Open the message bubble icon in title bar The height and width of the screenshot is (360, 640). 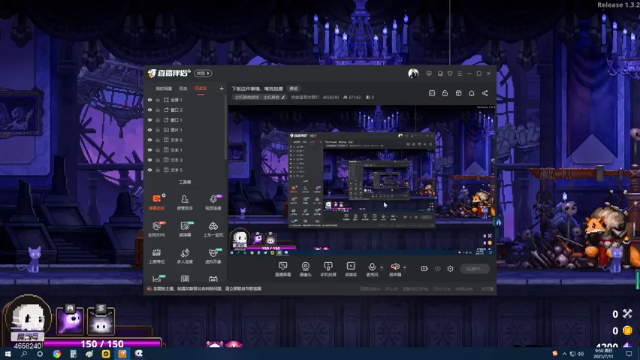tap(429, 73)
